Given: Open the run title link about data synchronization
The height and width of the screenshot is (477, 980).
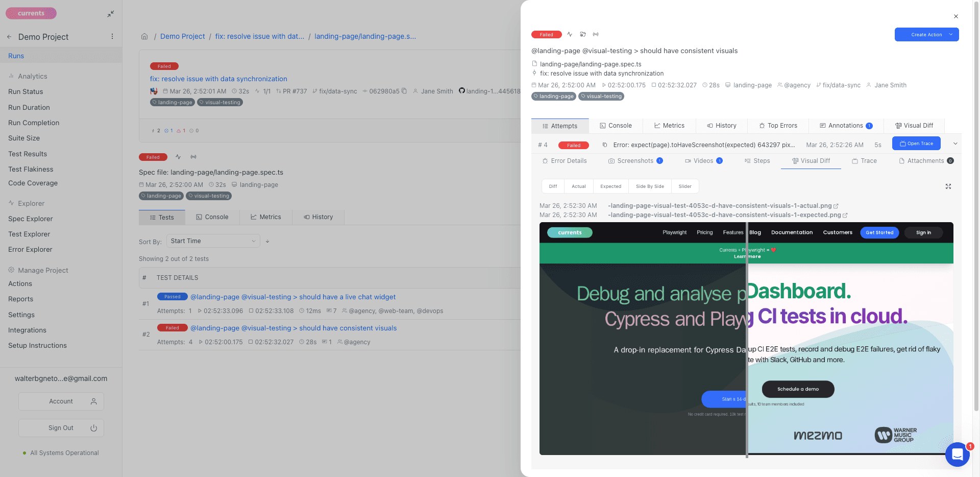Looking at the screenshot, I should click(218, 79).
